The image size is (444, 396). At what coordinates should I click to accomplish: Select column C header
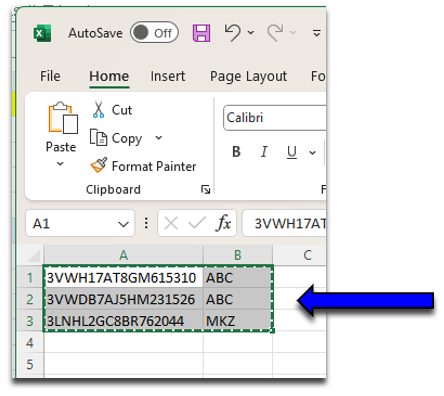pos(300,255)
